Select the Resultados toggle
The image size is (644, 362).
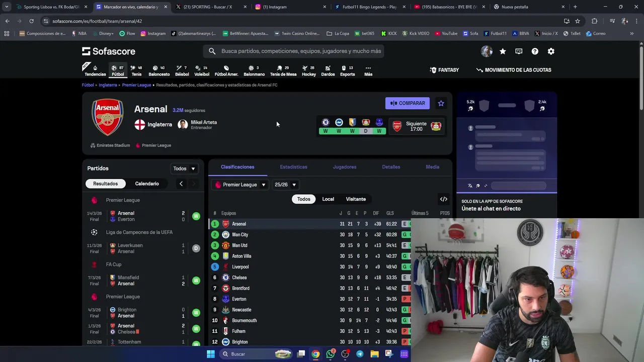pyautogui.click(x=105, y=184)
